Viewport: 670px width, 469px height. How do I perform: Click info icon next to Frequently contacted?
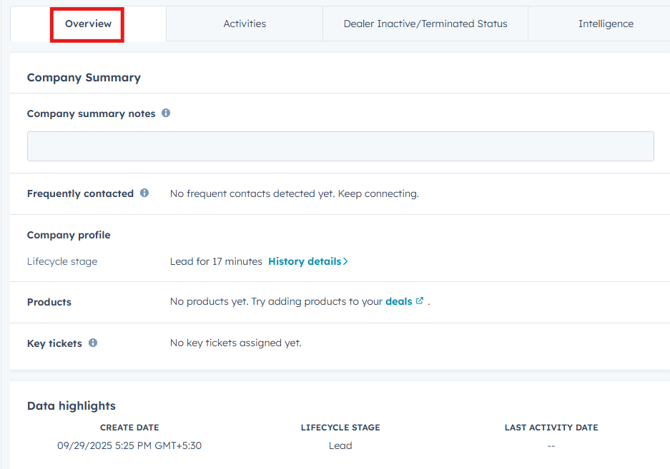tap(145, 193)
